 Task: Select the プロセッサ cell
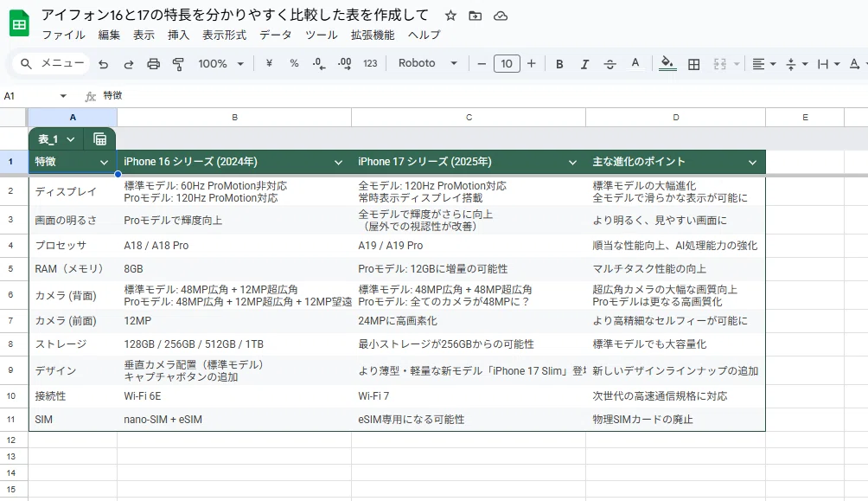click(x=73, y=246)
